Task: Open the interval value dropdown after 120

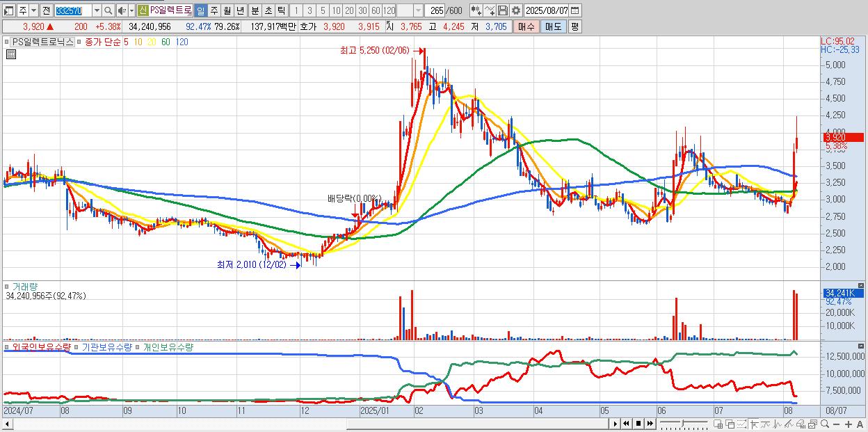Action: pyautogui.click(x=418, y=10)
